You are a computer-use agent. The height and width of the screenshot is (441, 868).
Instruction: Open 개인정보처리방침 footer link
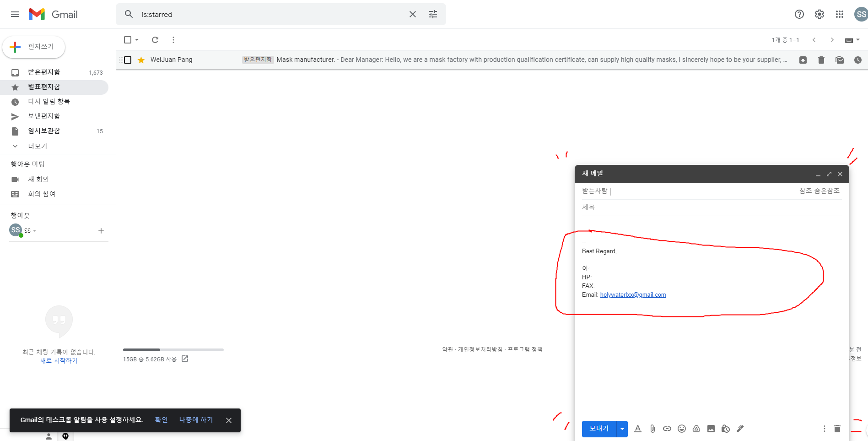(x=480, y=349)
